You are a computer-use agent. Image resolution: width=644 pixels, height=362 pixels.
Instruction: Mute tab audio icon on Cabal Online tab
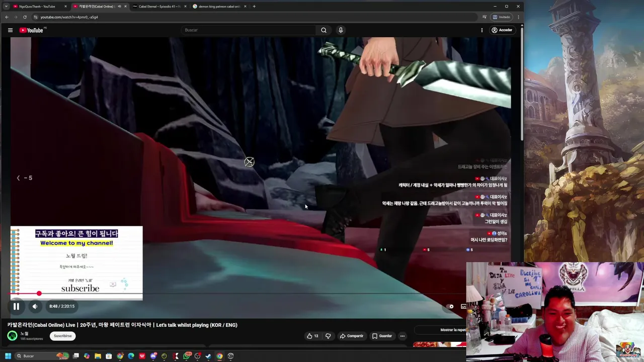[x=119, y=7]
